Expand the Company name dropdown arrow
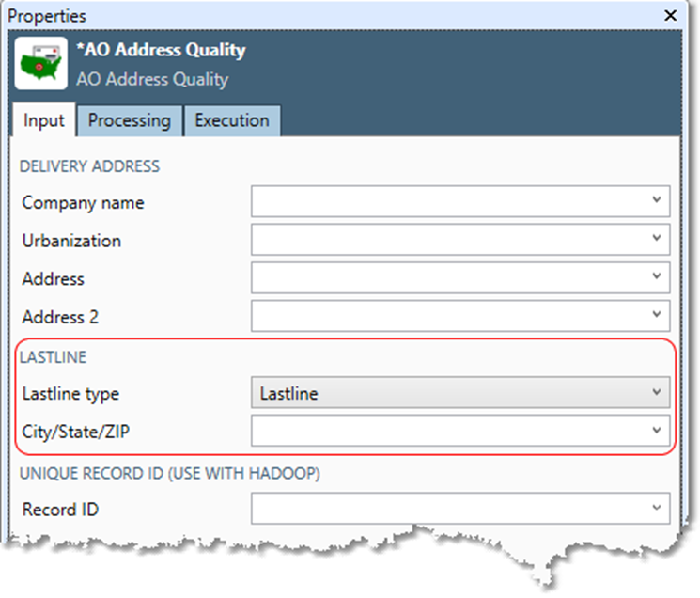Viewport: 700px width, 598px height. [657, 201]
